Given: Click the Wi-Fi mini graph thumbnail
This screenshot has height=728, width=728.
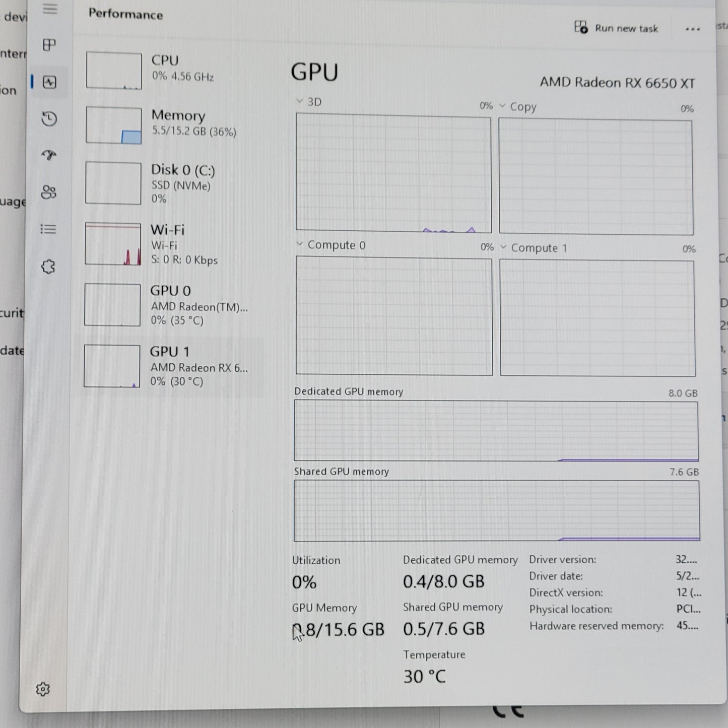Looking at the screenshot, I should [x=112, y=244].
